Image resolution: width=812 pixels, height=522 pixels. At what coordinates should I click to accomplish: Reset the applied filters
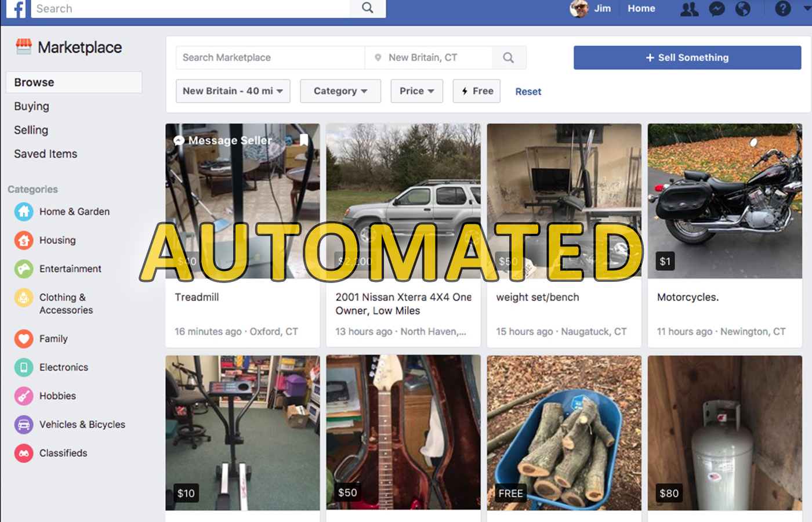click(528, 92)
